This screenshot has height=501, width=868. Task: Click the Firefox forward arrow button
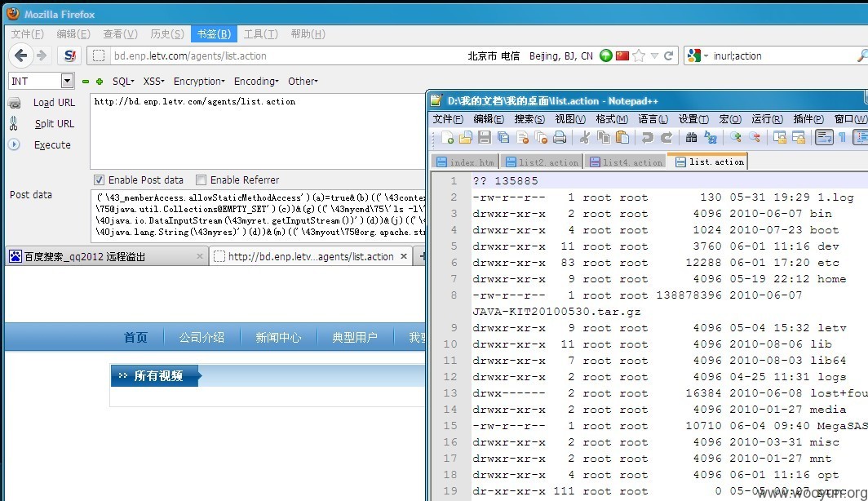pos(42,55)
